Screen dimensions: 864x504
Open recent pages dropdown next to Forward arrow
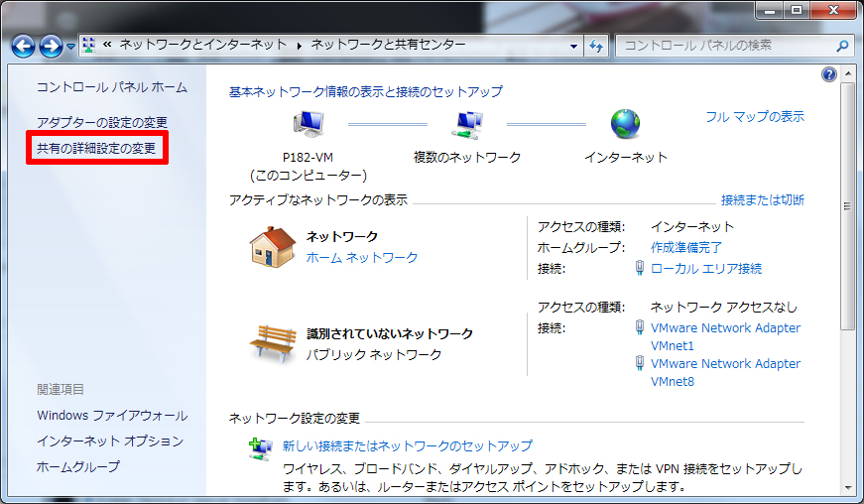70,47
